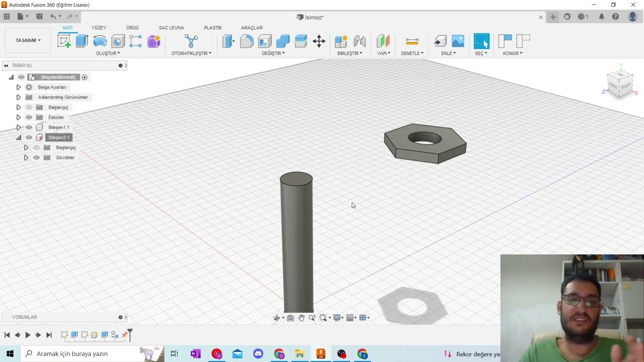
Task: Hide the Eskizler folder via eye icon
Action: pyautogui.click(x=29, y=117)
